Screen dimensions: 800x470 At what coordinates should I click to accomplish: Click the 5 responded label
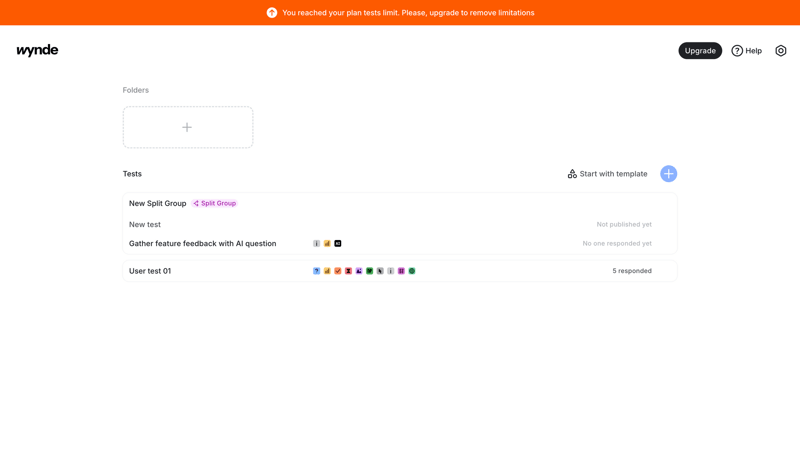pos(632,271)
